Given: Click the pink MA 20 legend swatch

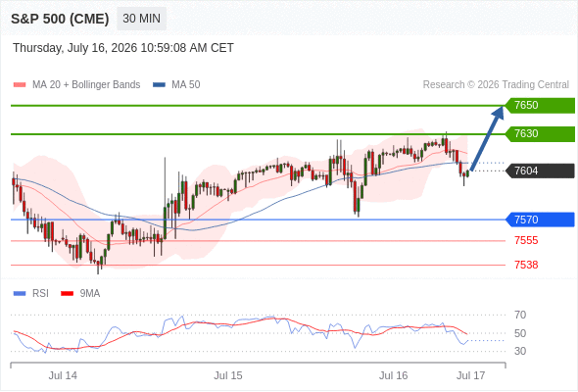Looking at the screenshot, I should coord(20,85).
